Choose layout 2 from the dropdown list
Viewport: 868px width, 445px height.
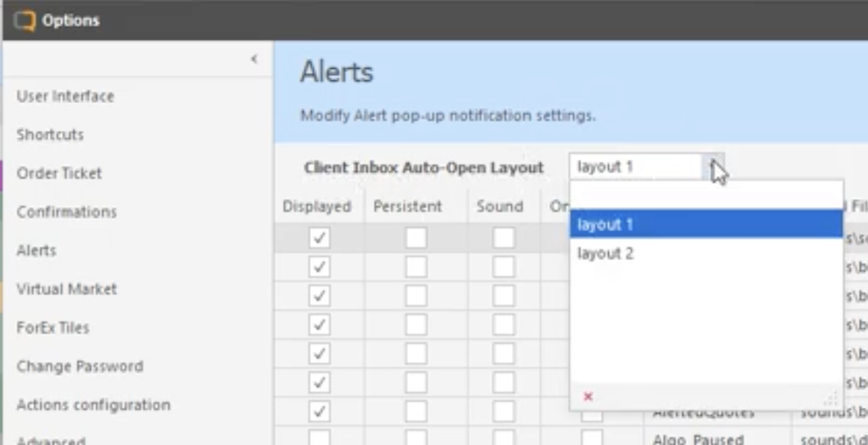point(706,254)
